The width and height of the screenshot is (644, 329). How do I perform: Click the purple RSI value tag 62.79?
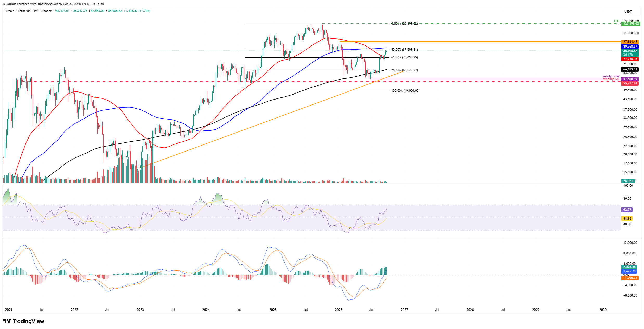pos(627,210)
